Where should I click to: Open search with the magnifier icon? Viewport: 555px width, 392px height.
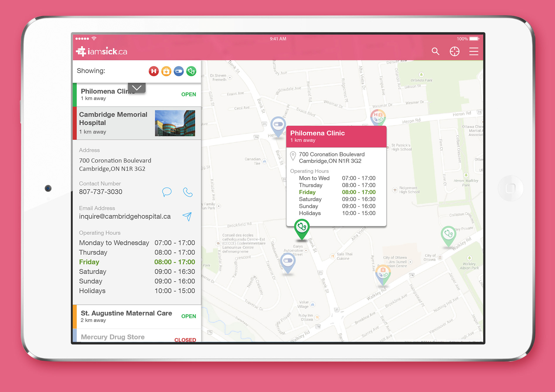[x=435, y=51]
